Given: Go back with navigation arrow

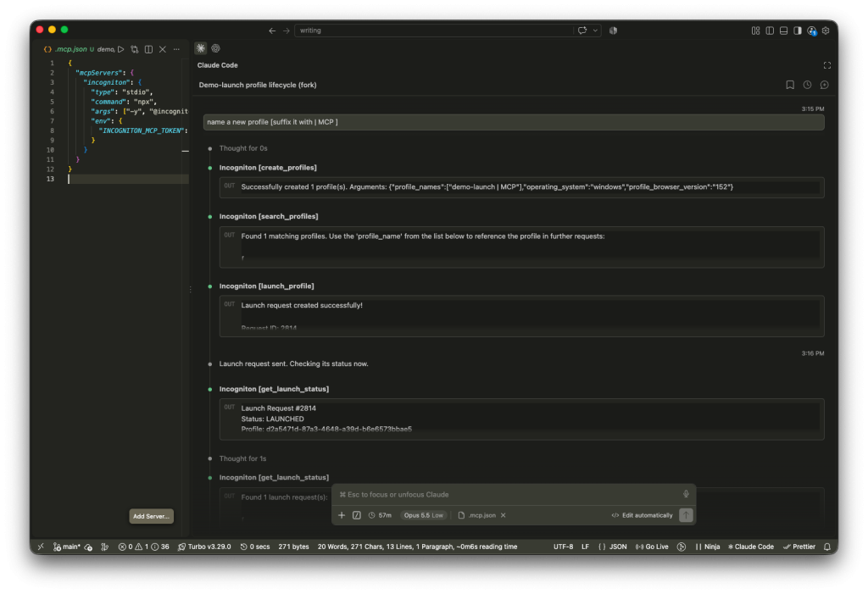Looking at the screenshot, I should coord(272,31).
